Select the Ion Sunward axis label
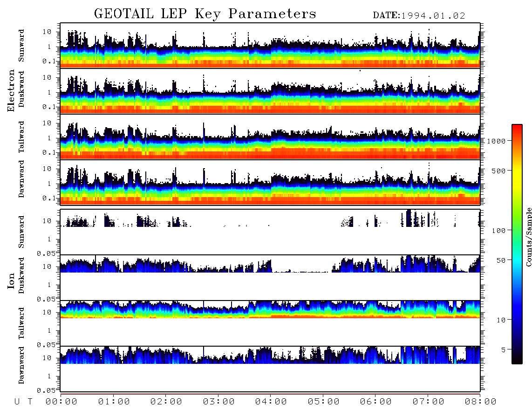532x410 pixels. (21, 232)
